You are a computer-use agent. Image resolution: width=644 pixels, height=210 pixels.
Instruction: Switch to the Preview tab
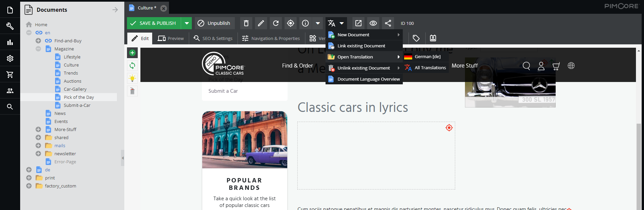click(x=171, y=38)
